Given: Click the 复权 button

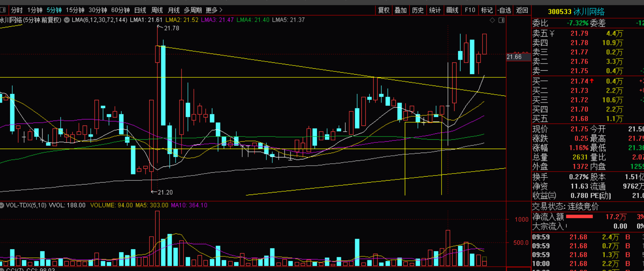Looking at the screenshot, I should pyautogui.click(x=384, y=10).
